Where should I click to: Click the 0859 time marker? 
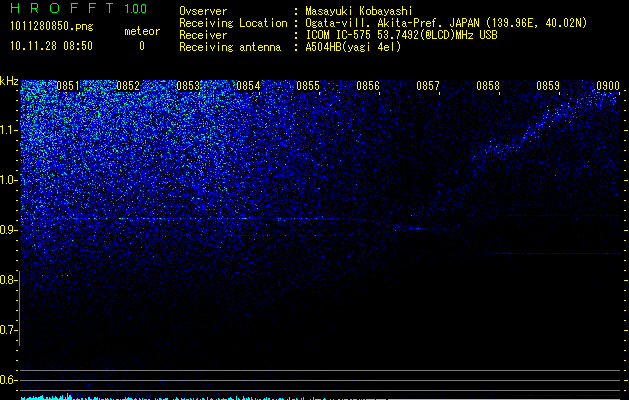coord(548,86)
